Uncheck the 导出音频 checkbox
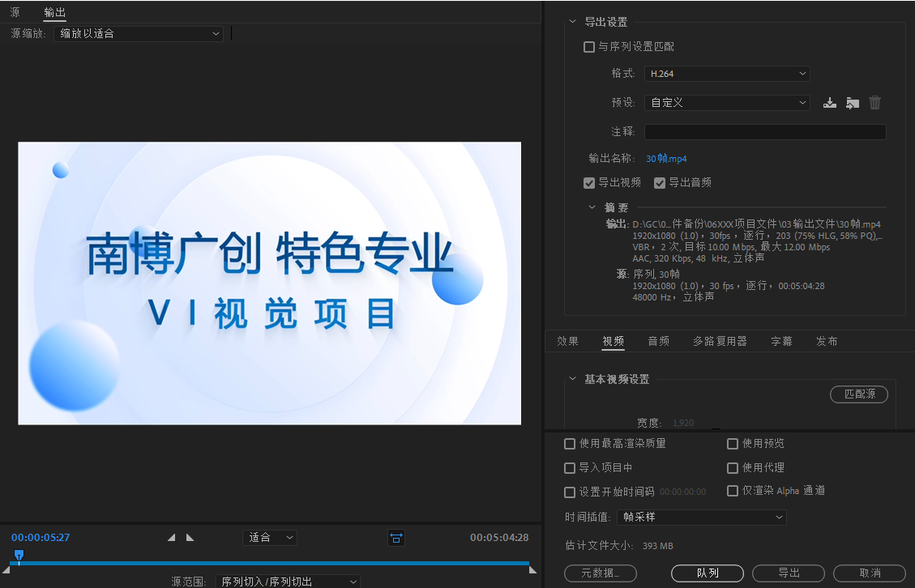This screenshot has height=588, width=915. point(660,183)
